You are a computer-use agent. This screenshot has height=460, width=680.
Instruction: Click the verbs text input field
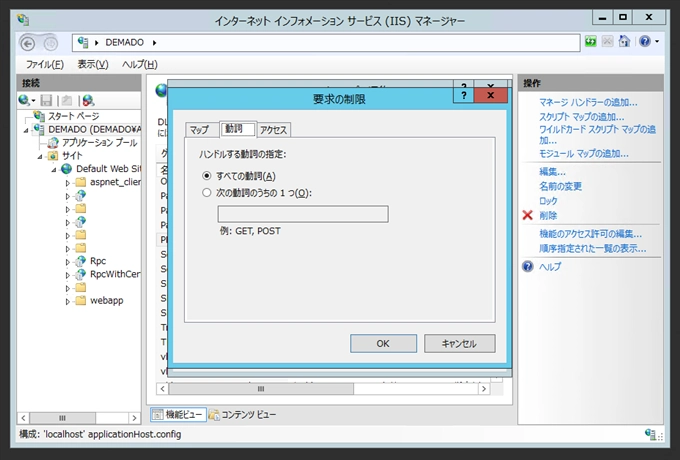[303, 214]
